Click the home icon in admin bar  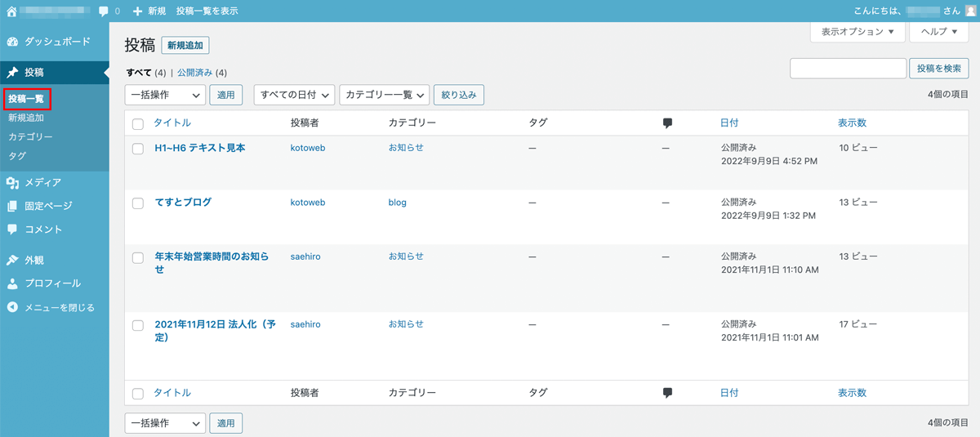click(x=11, y=11)
